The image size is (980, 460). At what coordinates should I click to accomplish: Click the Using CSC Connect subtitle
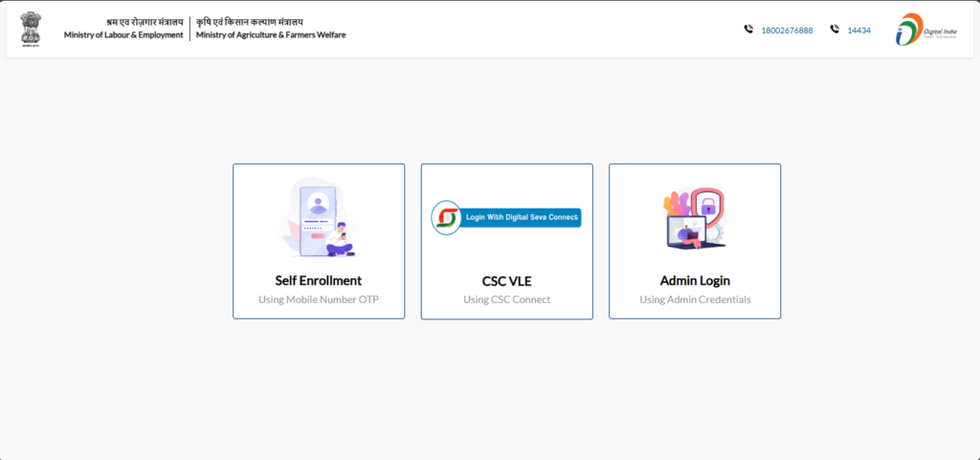tap(506, 299)
